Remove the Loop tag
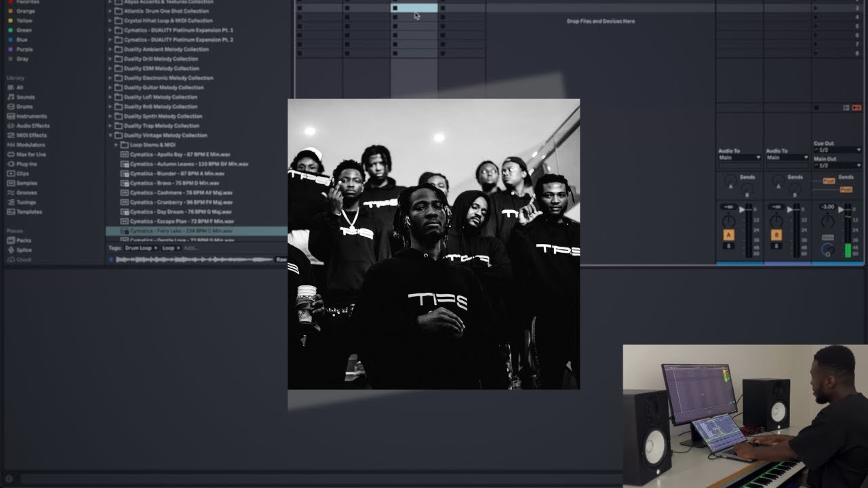The height and width of the screenshot is (488, 868). pyautogui.click(x=178, y=248)
